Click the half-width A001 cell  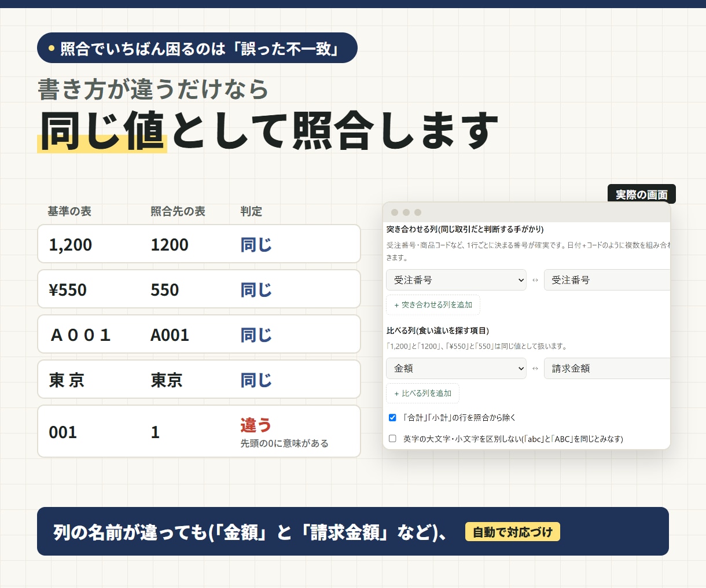170,335
